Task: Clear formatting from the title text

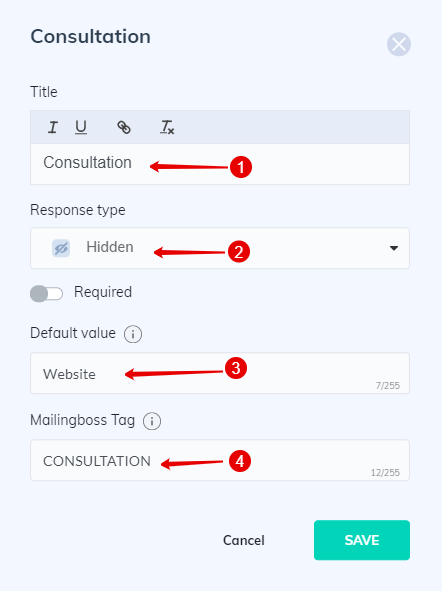Action: pos(167,127)
